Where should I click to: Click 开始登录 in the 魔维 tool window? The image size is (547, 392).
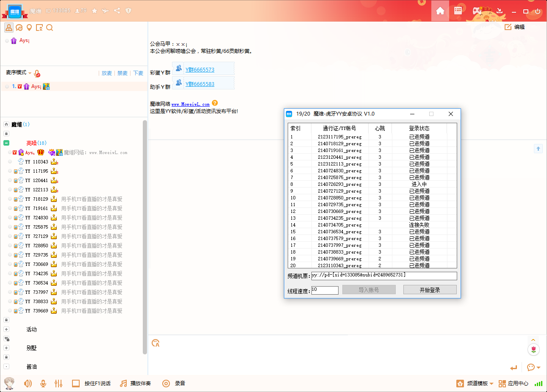tap(430, 290)
